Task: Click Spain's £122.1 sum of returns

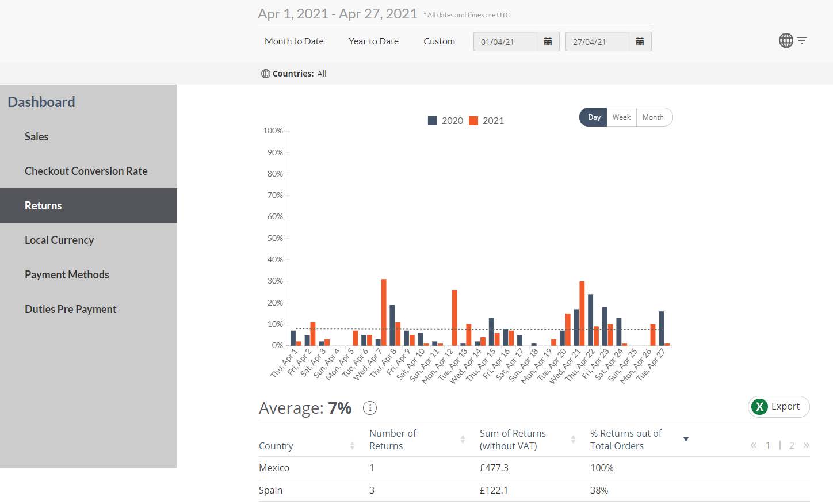Action: pyautogui.click(x=494, y=490)
